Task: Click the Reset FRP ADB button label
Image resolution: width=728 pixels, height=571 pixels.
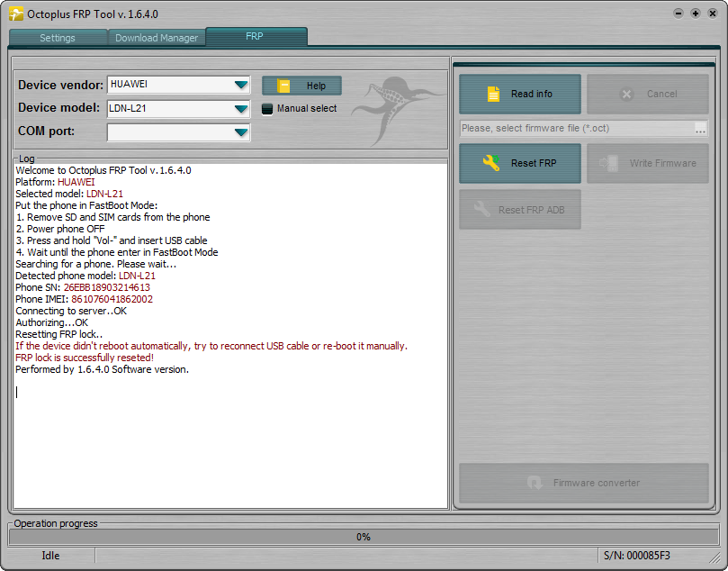Action: click(x=531, y=210)
